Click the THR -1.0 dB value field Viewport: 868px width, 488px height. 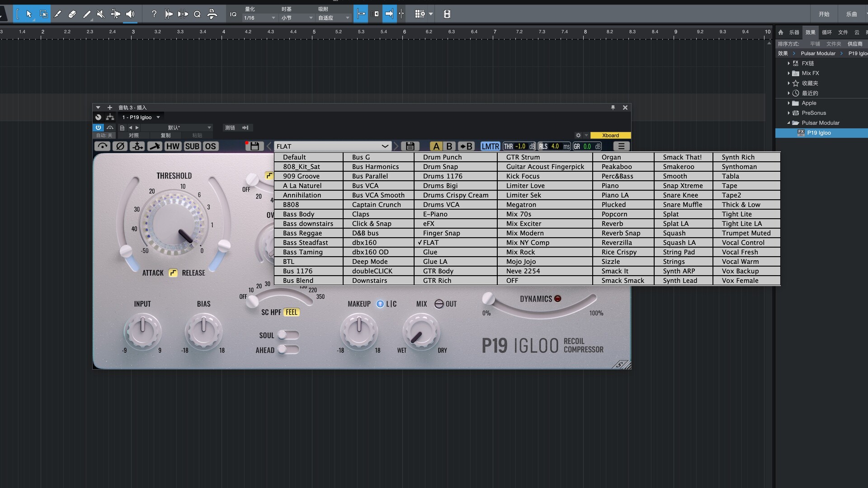click(x=519, y=146)
